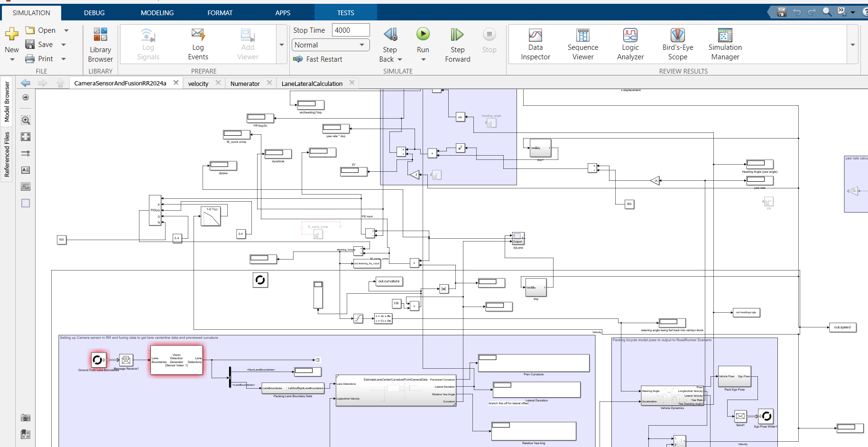Click the Open button
The height and width of the screenshot is (447, 868).
coord(41,30)
